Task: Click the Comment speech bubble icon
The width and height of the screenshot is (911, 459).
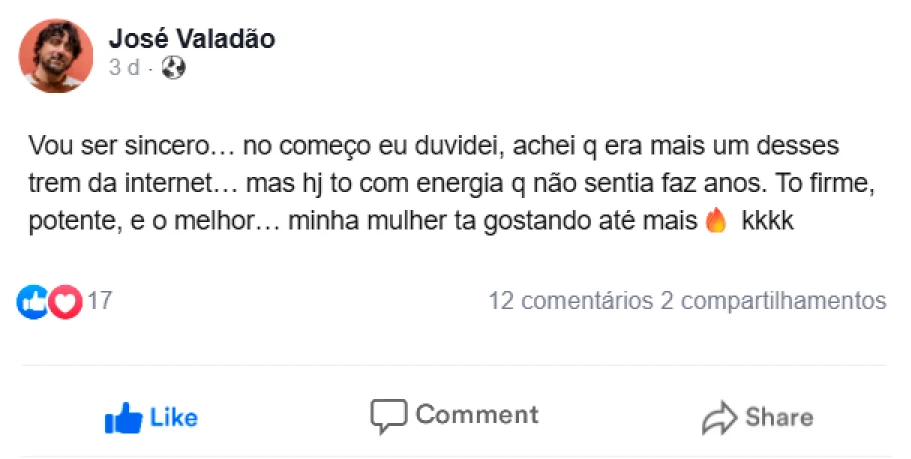Action: pos(388,416)
